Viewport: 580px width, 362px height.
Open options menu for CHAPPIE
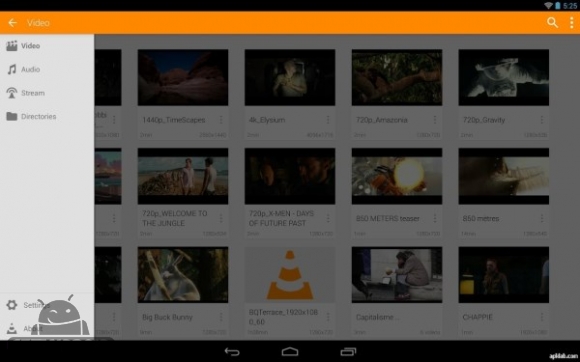(x=542, y=317)
